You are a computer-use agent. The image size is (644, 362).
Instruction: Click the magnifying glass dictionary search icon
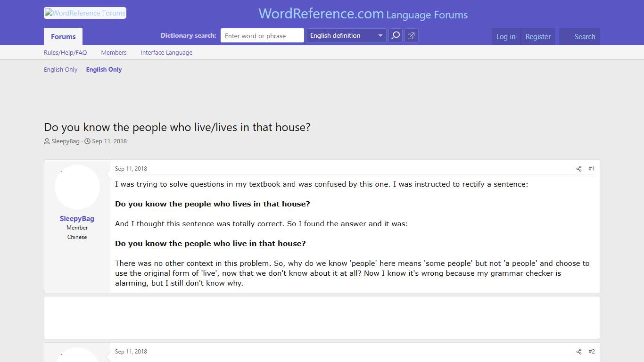(x=395, y=35)
